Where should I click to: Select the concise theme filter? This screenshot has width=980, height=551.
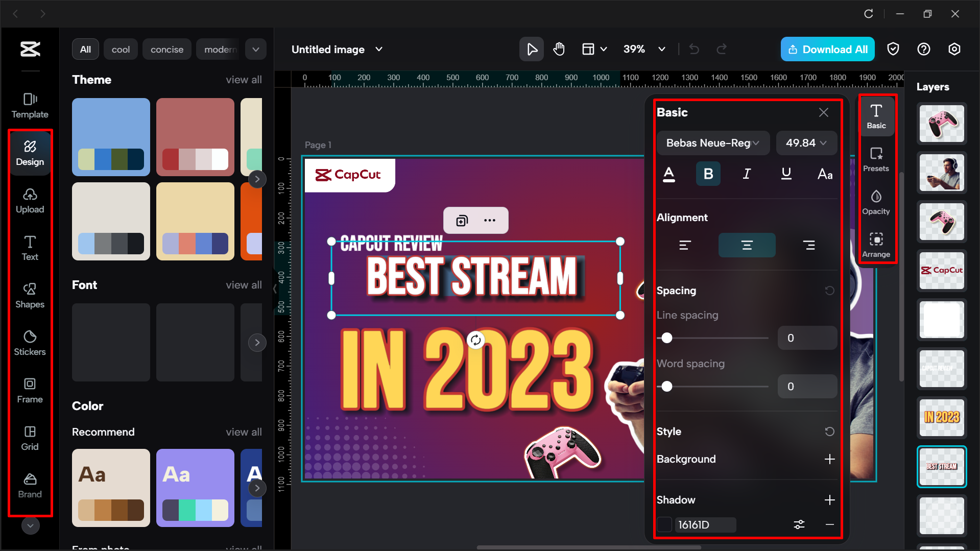point(166,49)
